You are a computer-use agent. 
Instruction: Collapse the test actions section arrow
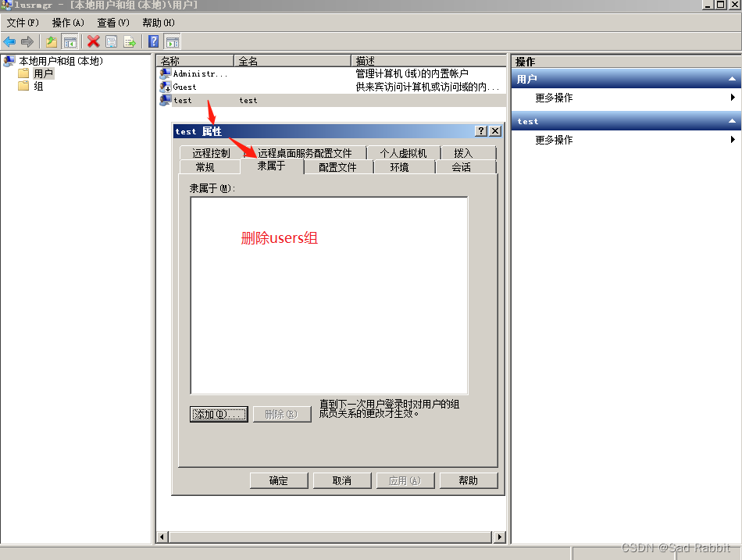click(x=732, y=121)
